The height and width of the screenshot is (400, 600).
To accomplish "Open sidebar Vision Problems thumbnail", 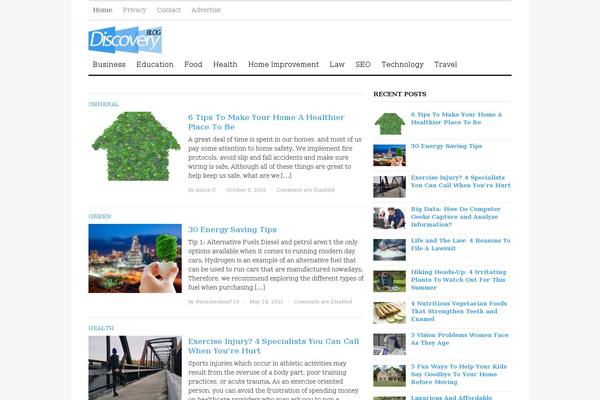I will [x=390, y=344].
